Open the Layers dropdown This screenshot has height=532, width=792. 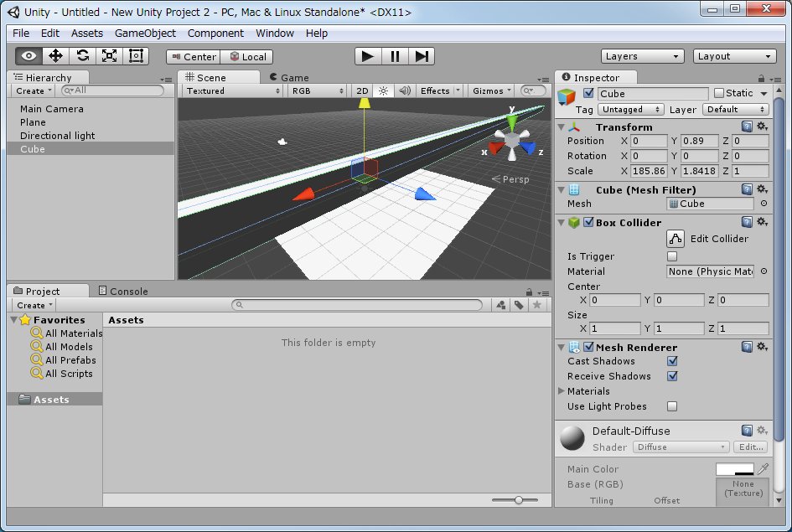[x=643, y=56]
